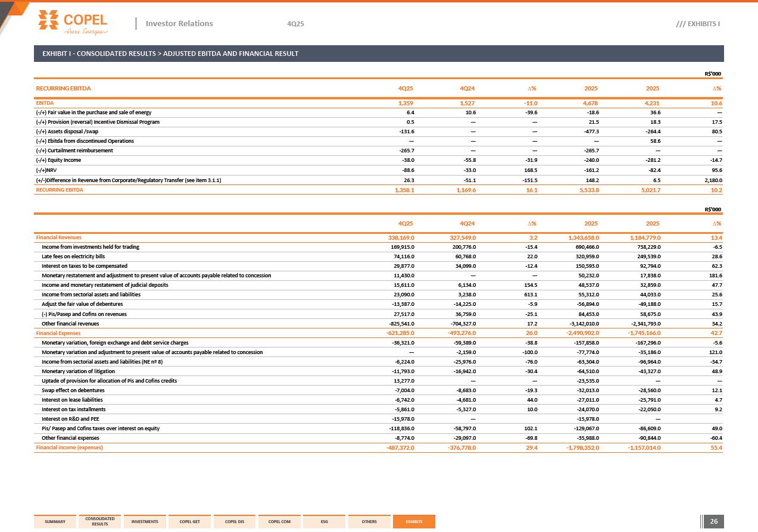758x532 pixels.
Task: Open the SUMMARY navigation tab
Action: click(55, 522)
